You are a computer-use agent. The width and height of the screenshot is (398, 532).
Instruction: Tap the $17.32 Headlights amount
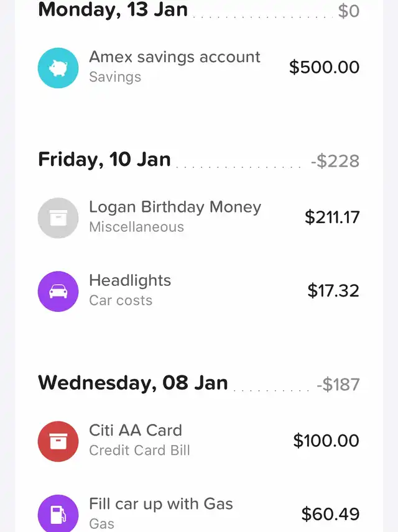click(333, 291)
